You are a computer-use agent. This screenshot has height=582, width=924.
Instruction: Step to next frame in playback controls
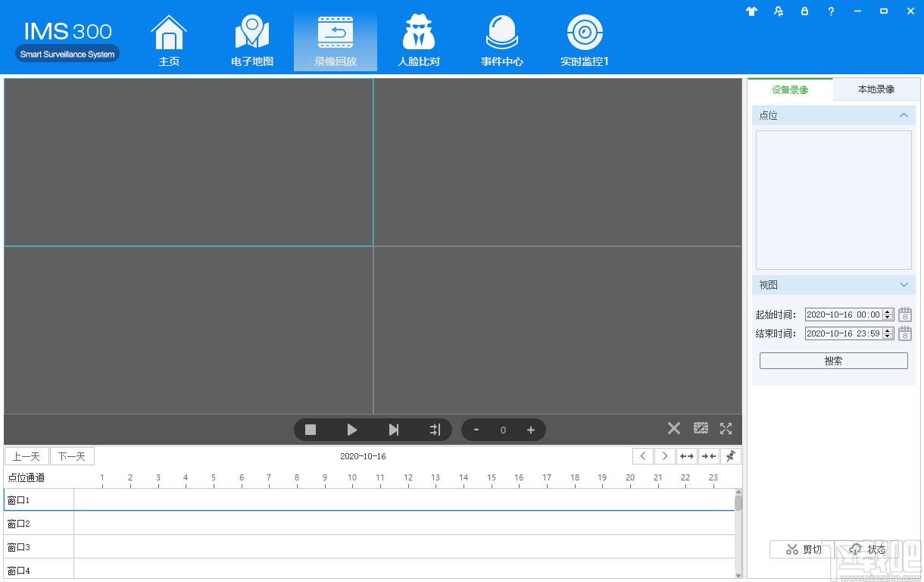pos(394,430)
